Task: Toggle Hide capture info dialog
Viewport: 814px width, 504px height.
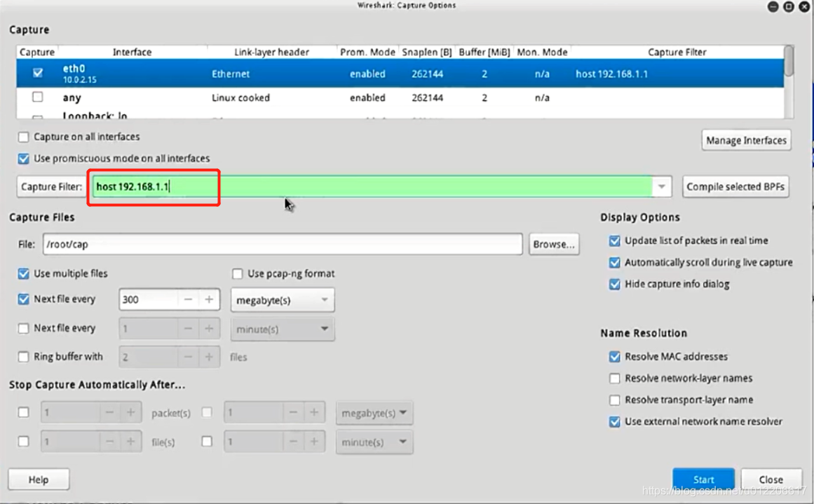Action: (615, 285)
